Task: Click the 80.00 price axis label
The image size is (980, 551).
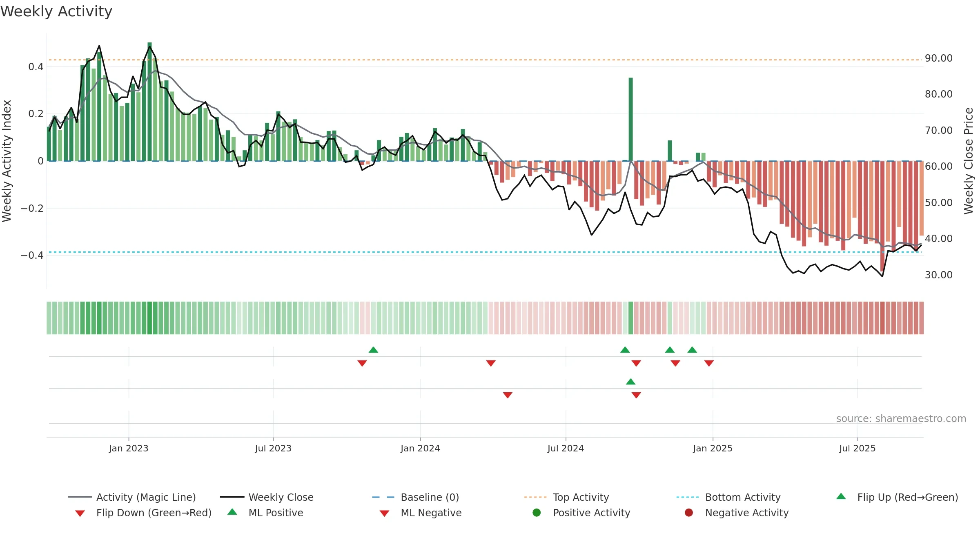Action: (x=939, y=94)
